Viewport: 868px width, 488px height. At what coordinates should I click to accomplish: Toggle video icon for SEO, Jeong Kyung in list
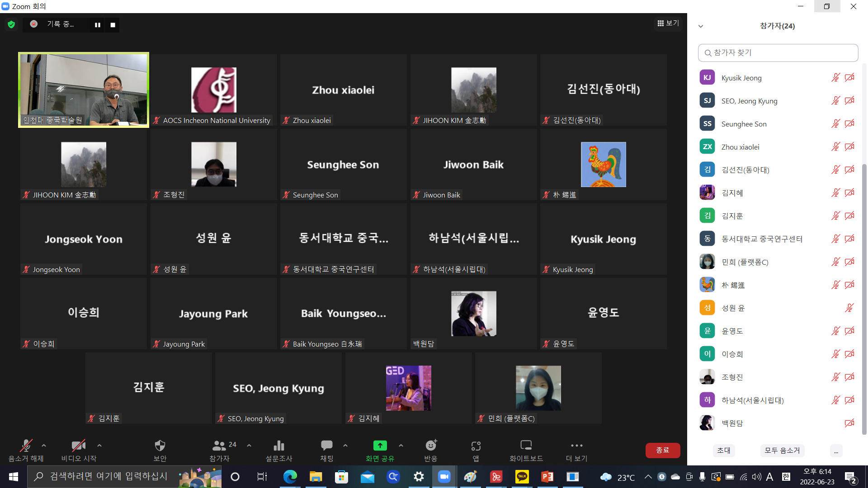tap(849, 101)
